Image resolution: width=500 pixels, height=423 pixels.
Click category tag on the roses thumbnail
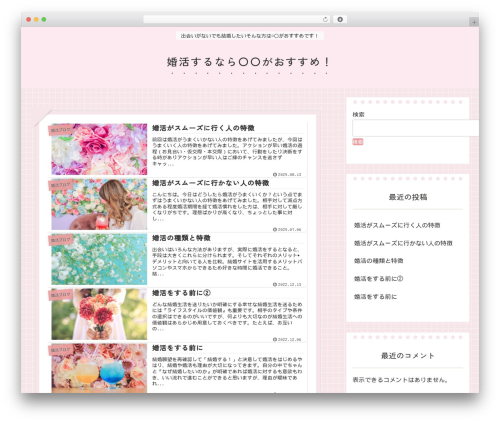[61, 130]
